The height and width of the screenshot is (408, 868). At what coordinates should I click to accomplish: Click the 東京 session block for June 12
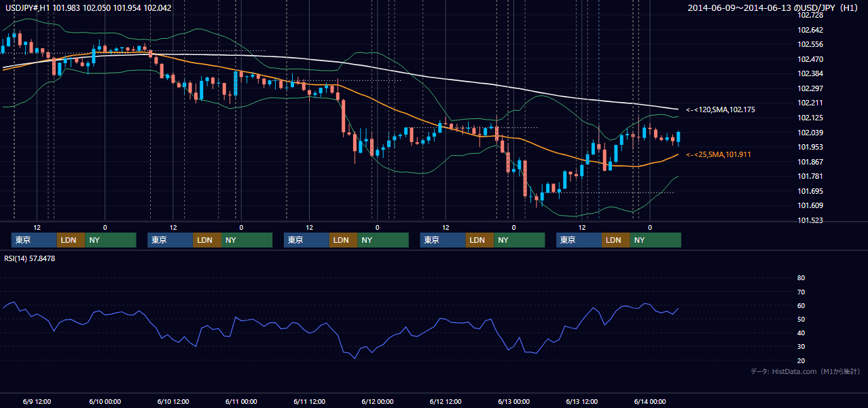coord(443,240)
